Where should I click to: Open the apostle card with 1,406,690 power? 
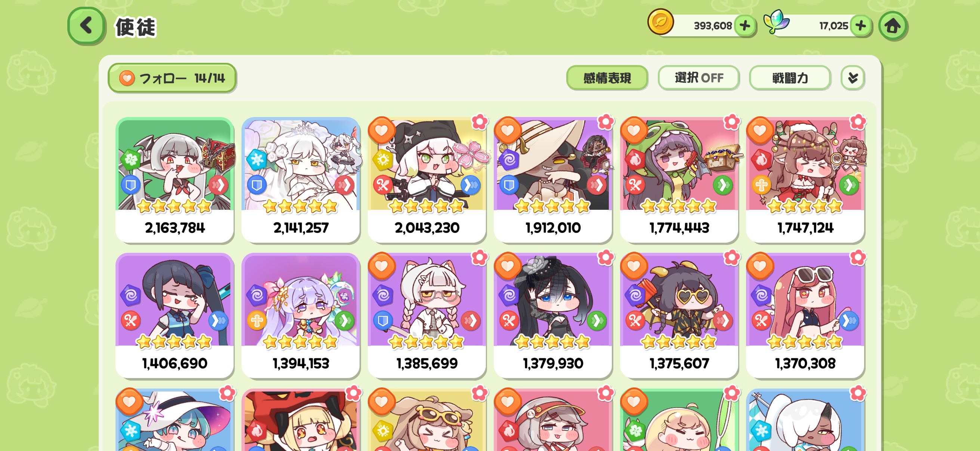point(175,315)
